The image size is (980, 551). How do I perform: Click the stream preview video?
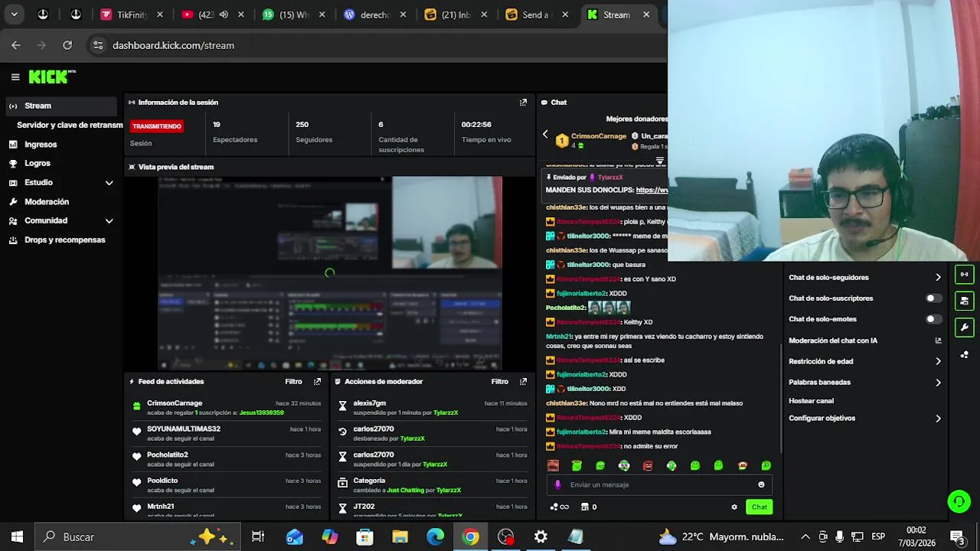(329, 273)
